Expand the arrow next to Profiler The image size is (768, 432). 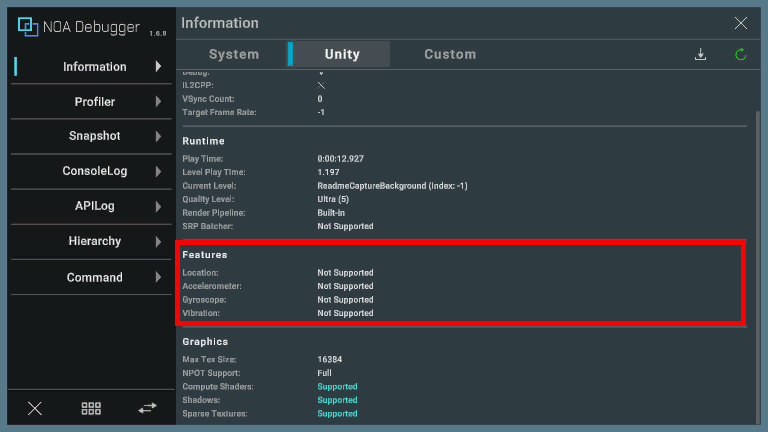158,101
